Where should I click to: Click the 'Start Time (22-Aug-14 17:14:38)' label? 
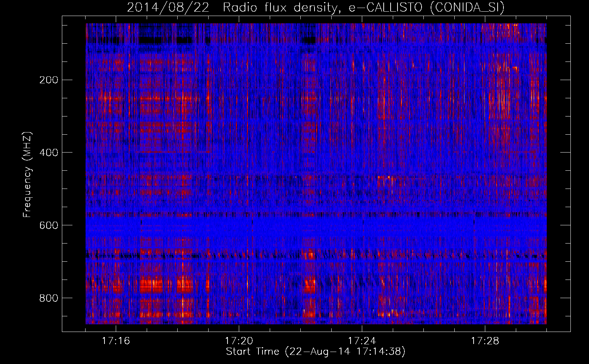pos(316,352)
